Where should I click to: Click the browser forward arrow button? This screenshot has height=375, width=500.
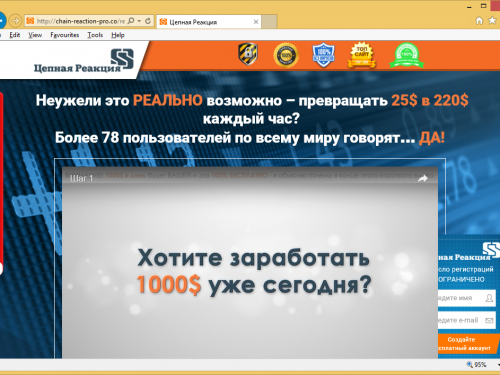point(15,21)
